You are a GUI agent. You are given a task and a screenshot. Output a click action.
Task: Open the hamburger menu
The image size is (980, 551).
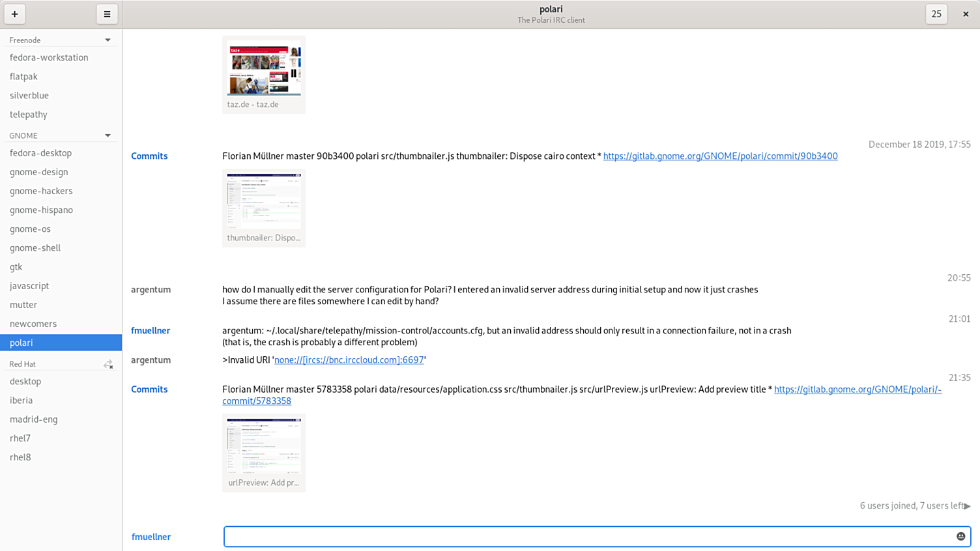107,14
